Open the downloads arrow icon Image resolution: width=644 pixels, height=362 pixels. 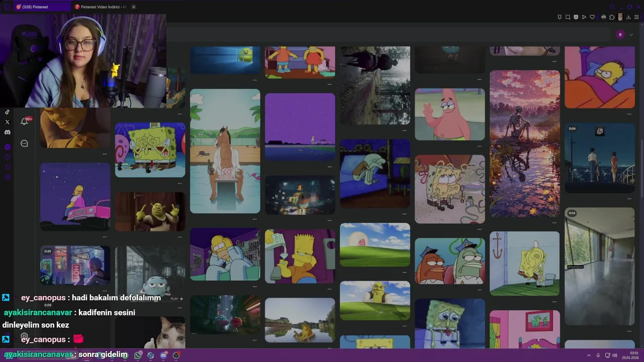[628, 17]
